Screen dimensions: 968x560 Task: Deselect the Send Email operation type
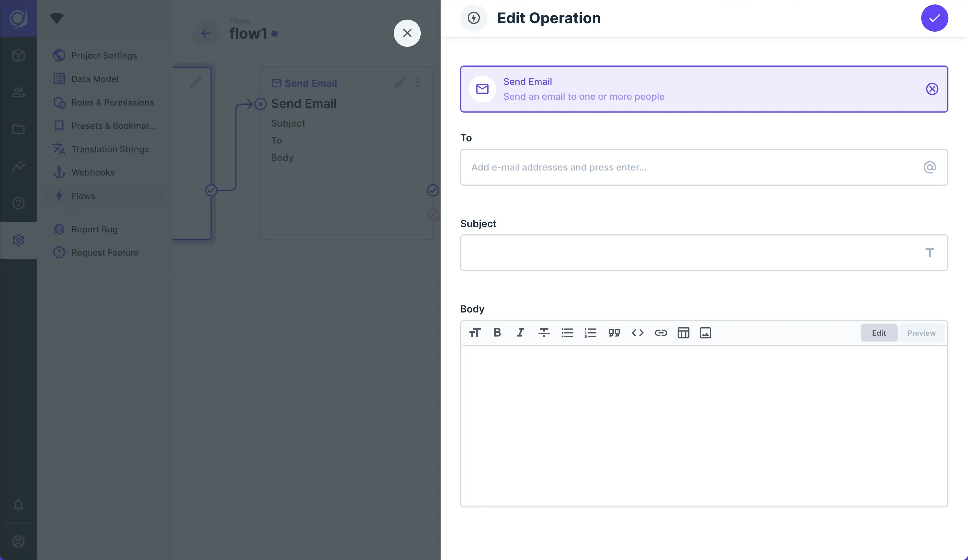pyautogui.click(x=932, y=89)
